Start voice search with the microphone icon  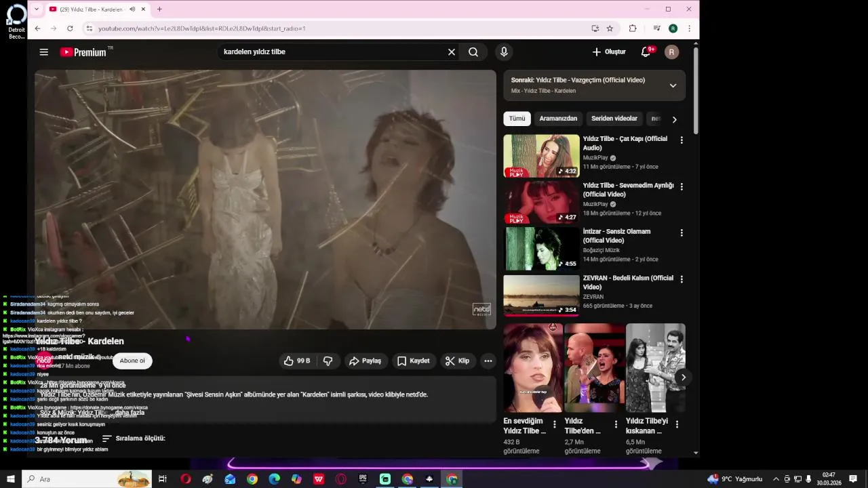click(x=504, y=52)
